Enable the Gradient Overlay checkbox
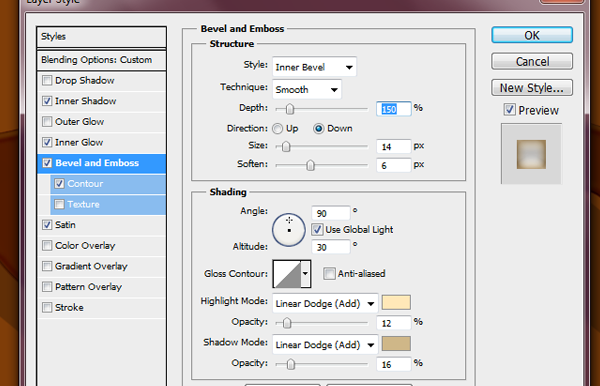Viewport: 600px width, 386px height. [x=47, y=266]
